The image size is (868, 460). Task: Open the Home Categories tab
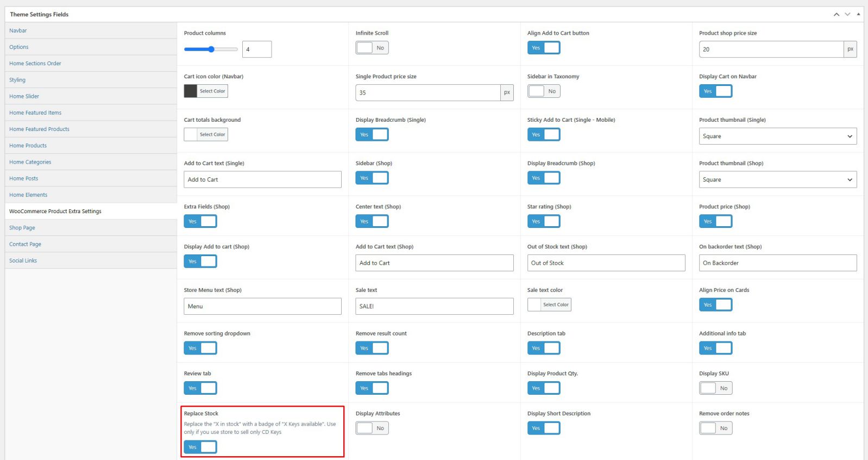coord(91,162)
